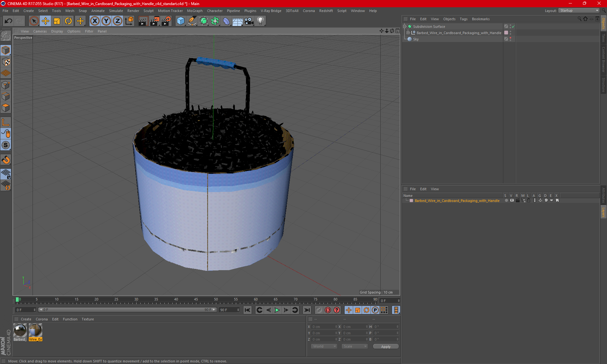Select the Rotate tool
This screenshot has height=364, width=607.
pyautogui.click(x=68, y=21)
